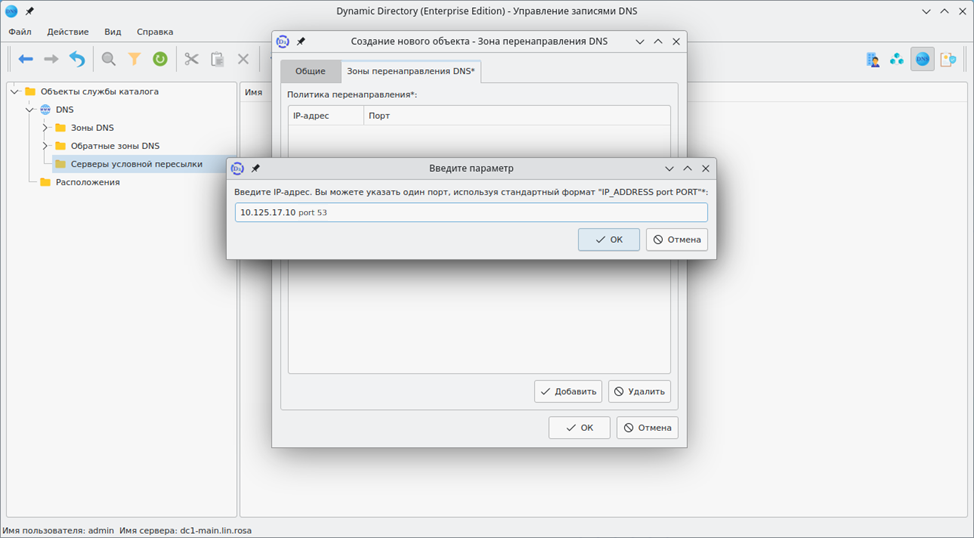Confirm with OK in 'Введите параметр' dialog
The image size is (974, 538).
(609, 240)
